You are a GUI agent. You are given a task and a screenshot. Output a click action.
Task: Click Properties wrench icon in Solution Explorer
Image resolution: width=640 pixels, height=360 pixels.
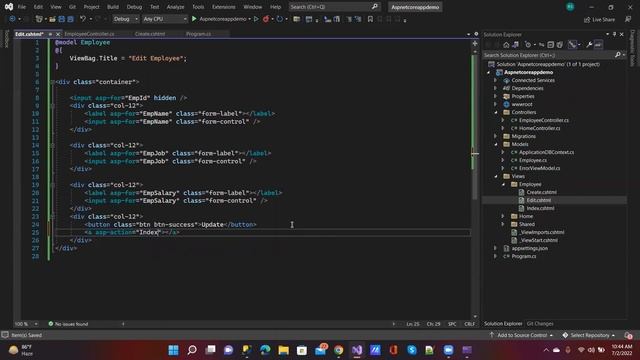pos(589,44)
